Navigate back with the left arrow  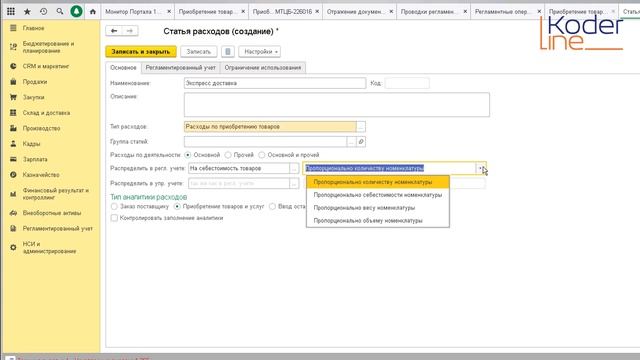tap(114, 31)
